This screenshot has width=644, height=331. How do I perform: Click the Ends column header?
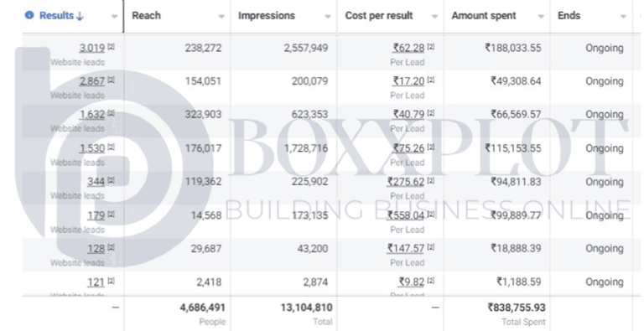[x=569, y=16]
